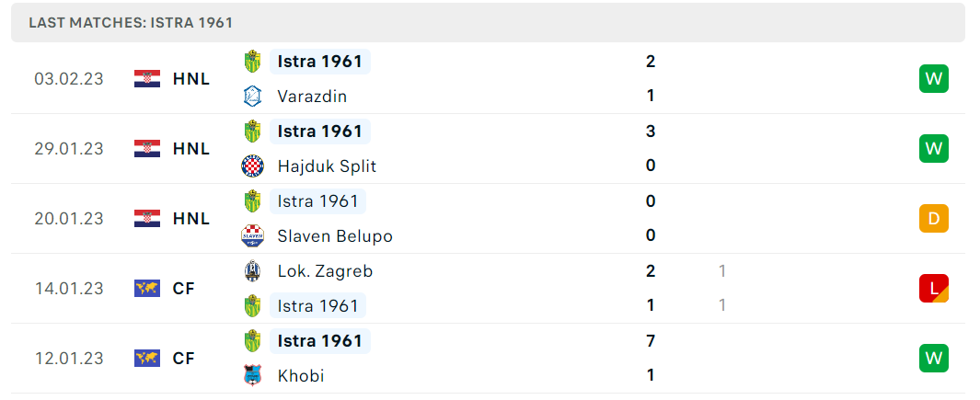980x400 pixels.
Task: Click the Lok. Zagreb team crest
Action: [252, 271]
